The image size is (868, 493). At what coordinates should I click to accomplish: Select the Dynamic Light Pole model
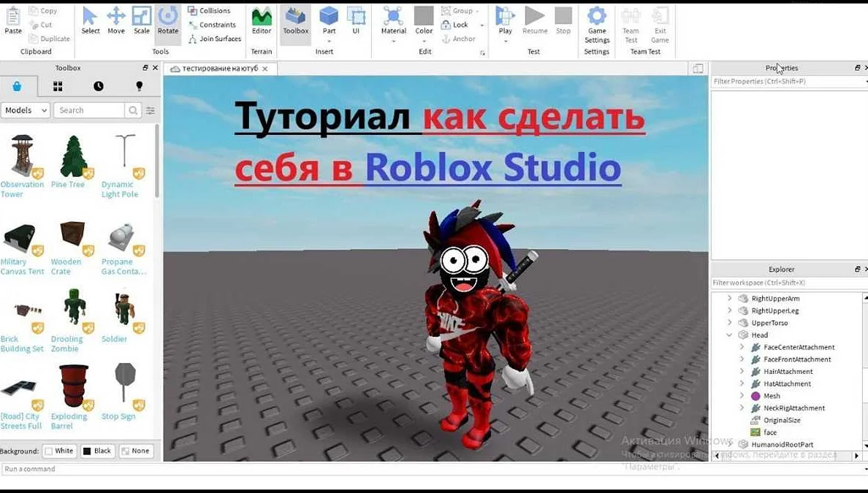point(123,166)
